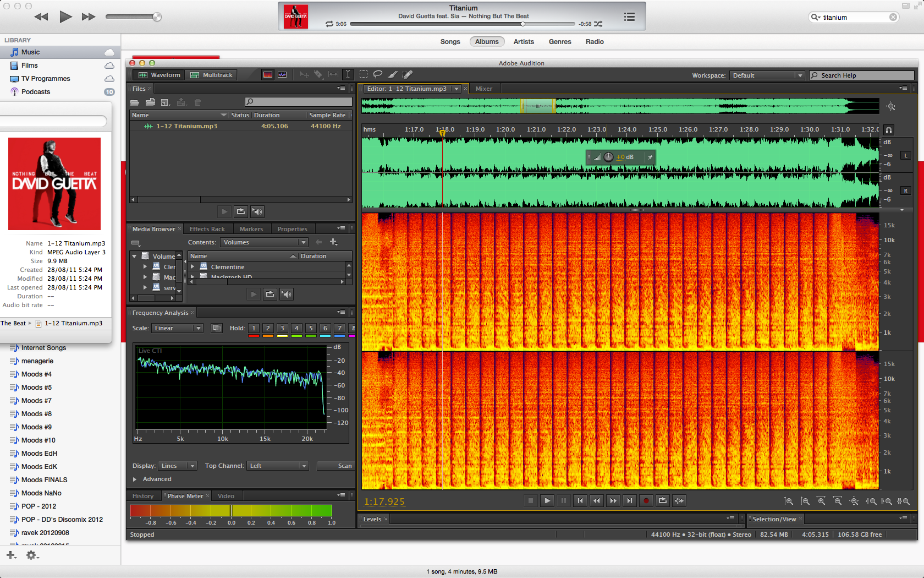The width and height of the screenshot is (924, 578).
Task: Select the Lasso Selection tool
Action: (x=378, y=74)
